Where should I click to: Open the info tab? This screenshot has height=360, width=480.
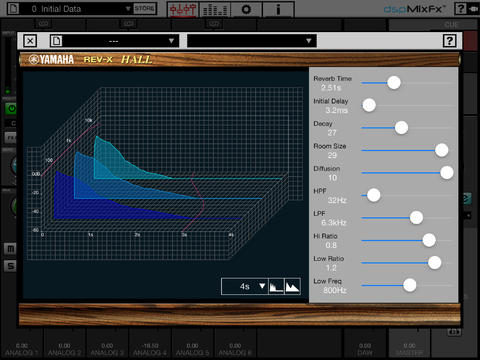click(278, 9)
